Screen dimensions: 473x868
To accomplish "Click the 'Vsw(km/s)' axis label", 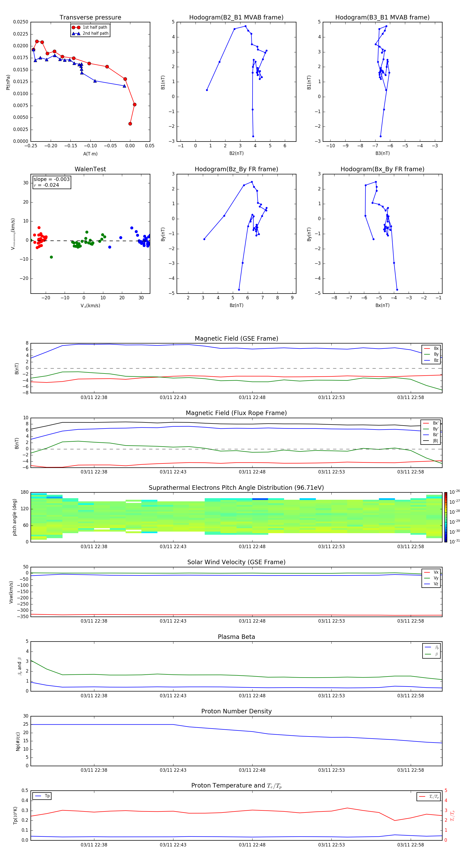I will [11, 592].
